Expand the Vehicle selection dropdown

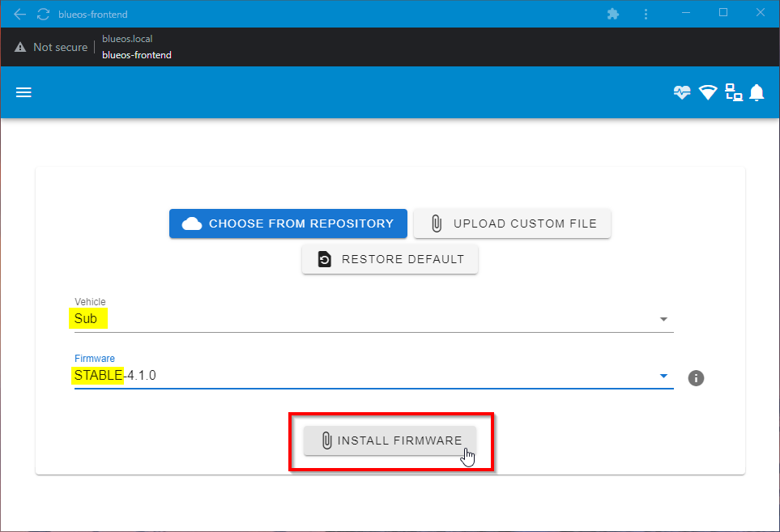pos(663,318)
